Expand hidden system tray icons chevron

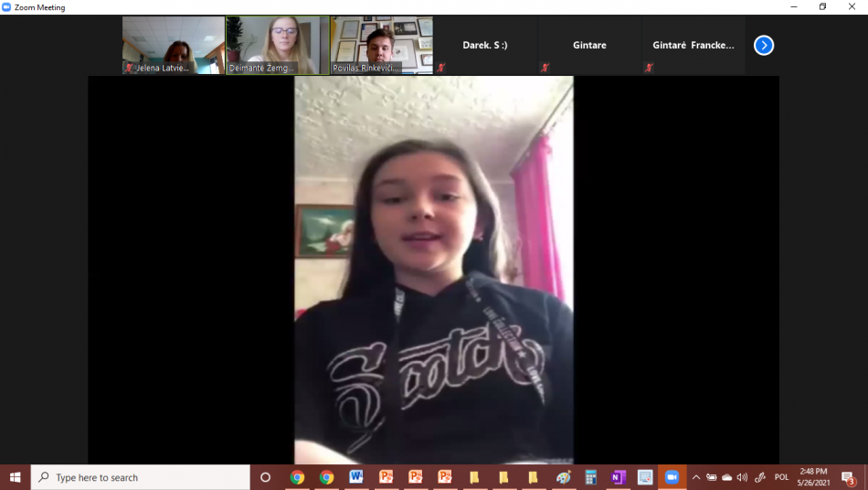696,477
